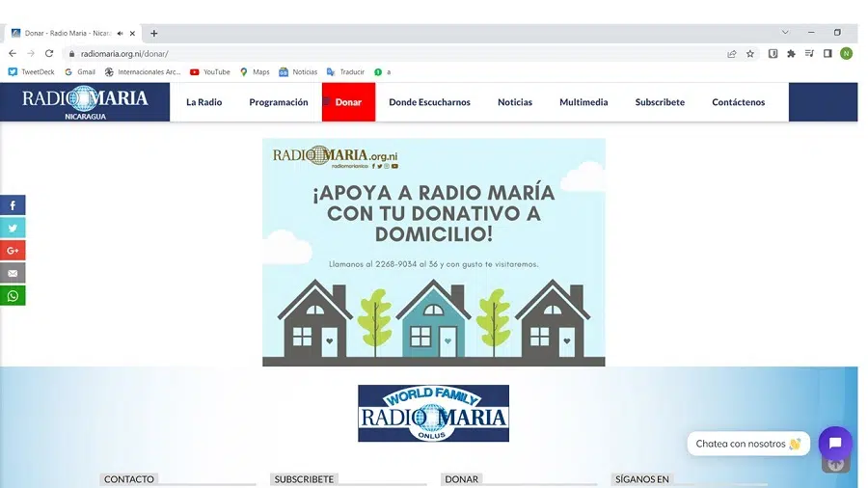This screenshot has width=868, height=488.
Task: Open Noticias bookmark in bookmarks bar
Action: 298,72
